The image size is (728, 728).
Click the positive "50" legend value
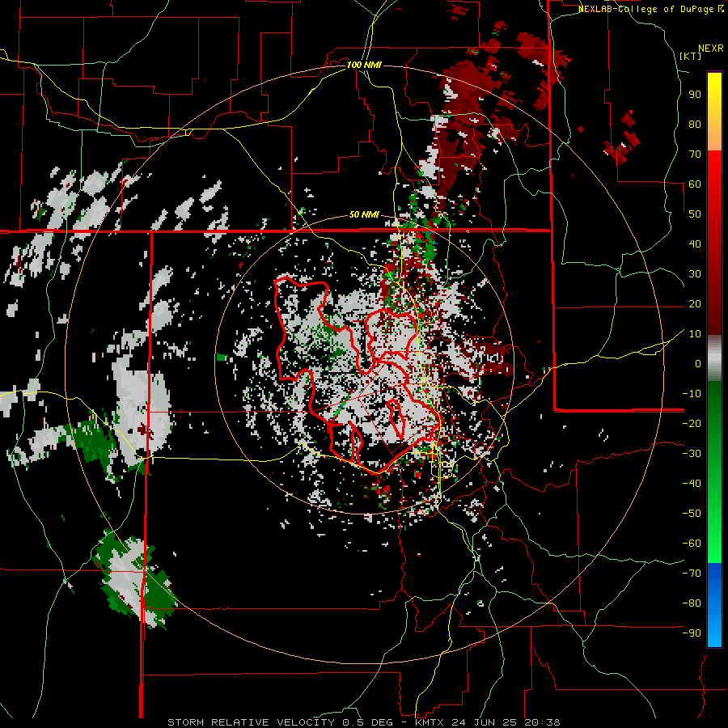tap(695, 214)
